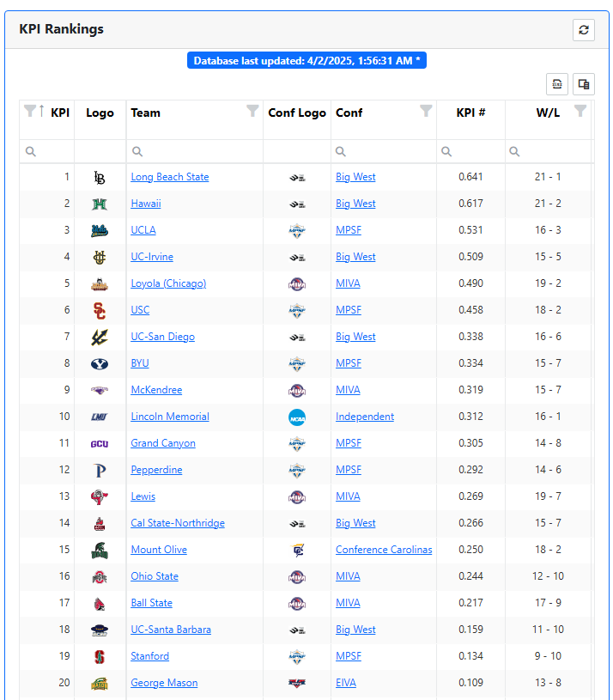The width and height of the screenshot is (613, 700).
Task: Click EIVA conference logo in George Mason row
Action: pyautogui.click(x=297, y=683)
